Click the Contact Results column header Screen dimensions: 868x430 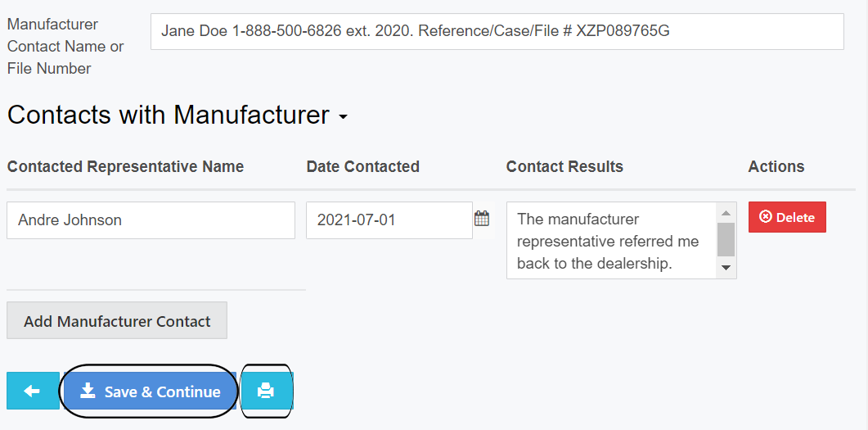click(x=564, y=166)
